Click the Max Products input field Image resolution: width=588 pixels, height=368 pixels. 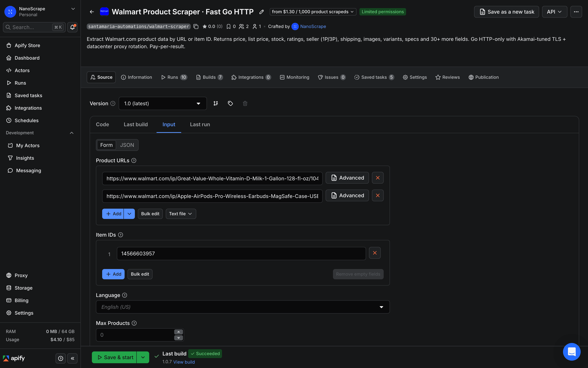click(135, 335)
